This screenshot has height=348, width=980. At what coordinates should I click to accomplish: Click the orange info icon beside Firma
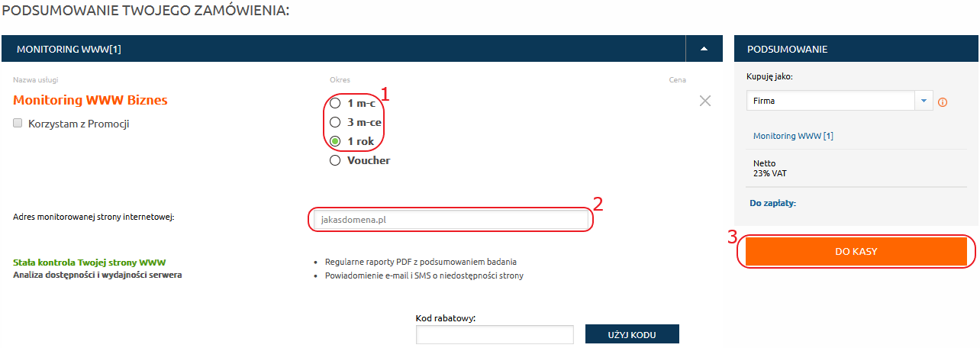pos(942,102)
